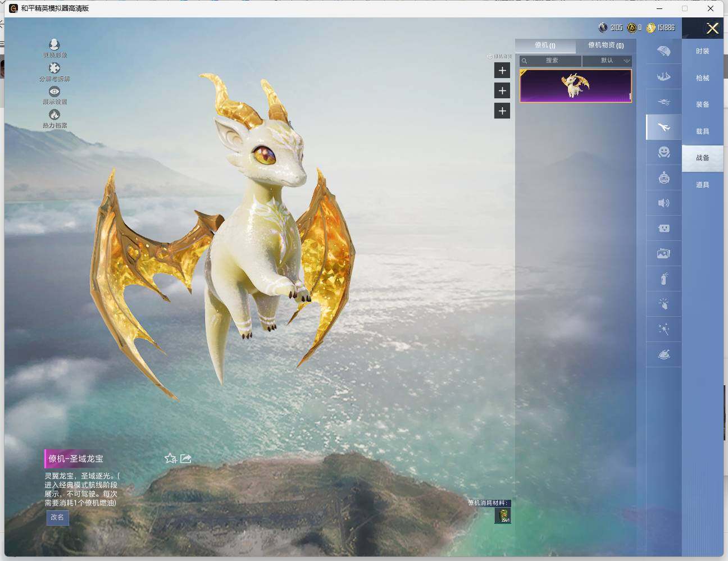Select the parachute category icon
The image size is (728, 561).
(x=663, y=51)
